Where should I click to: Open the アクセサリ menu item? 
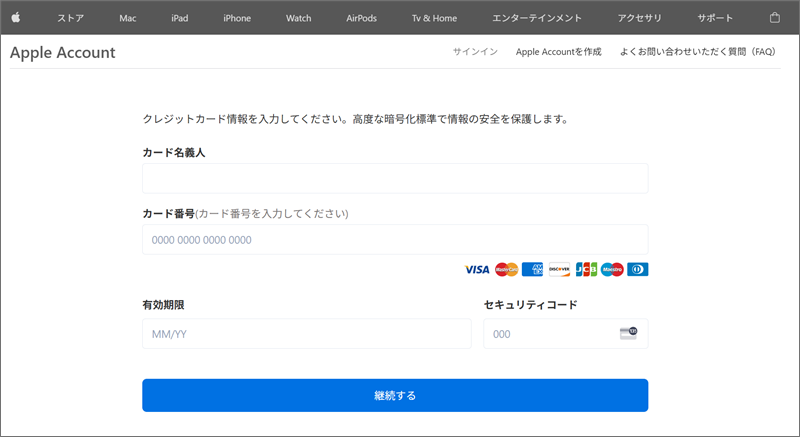[639, 18]
